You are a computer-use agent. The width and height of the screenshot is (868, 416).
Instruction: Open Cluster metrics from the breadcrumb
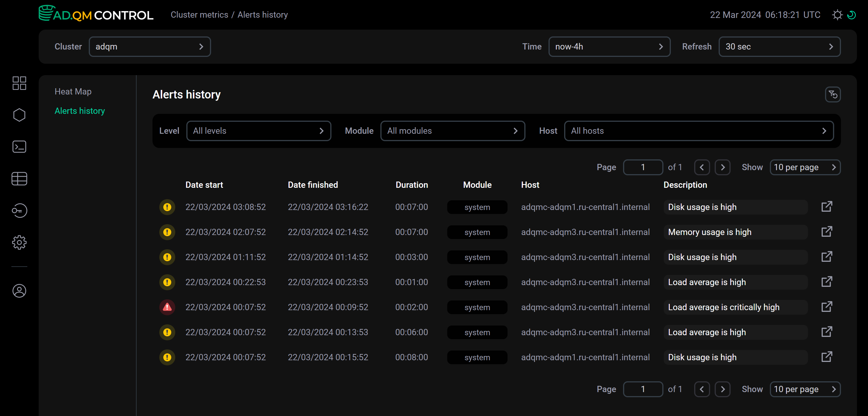pos(199,15)
